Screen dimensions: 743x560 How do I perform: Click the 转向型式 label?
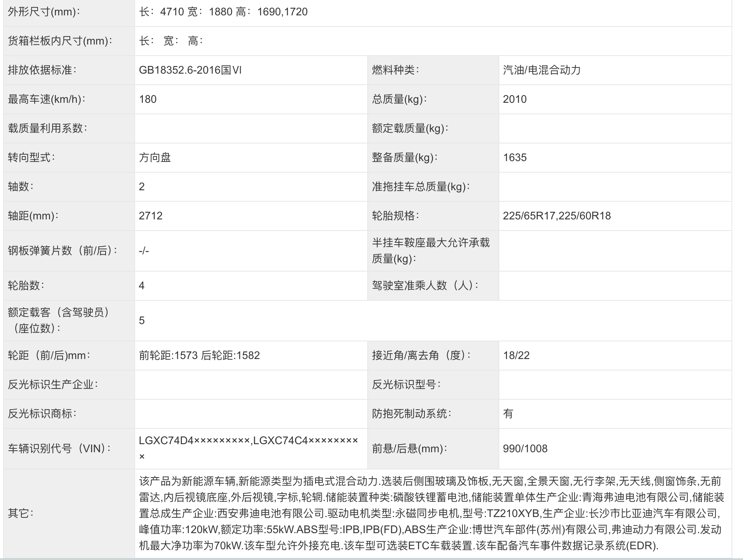(x=31, y=158)
